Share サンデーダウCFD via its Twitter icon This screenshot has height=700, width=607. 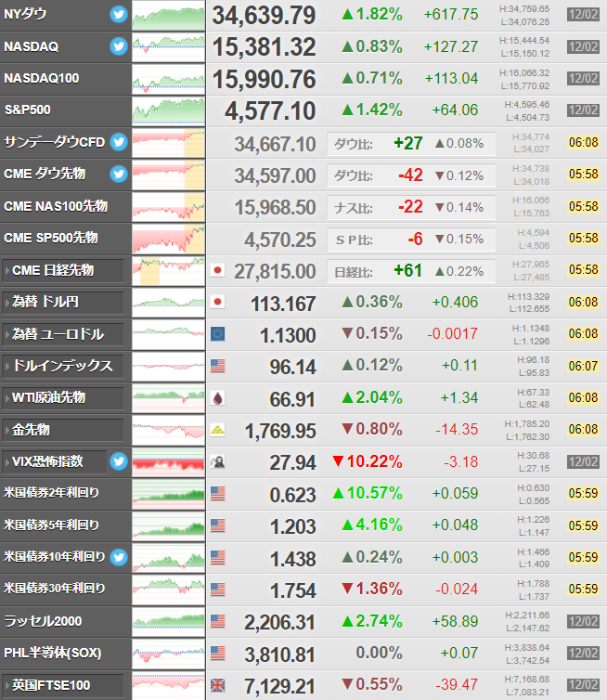click(119, 142)
